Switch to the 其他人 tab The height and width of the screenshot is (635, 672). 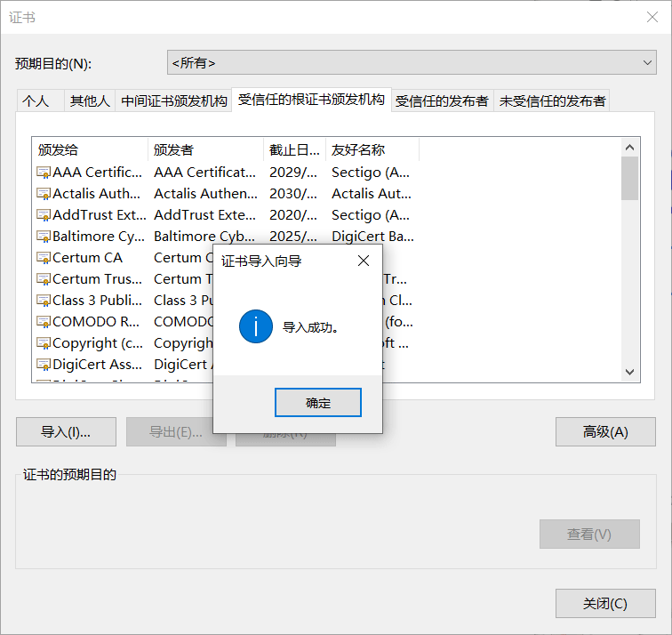[90, 101]
